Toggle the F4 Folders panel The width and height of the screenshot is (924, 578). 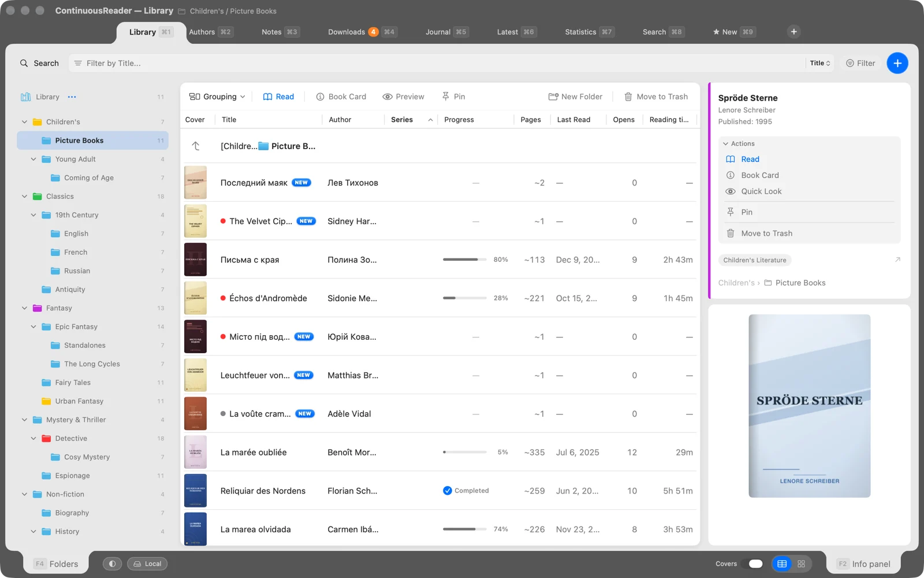click(56, 564)
